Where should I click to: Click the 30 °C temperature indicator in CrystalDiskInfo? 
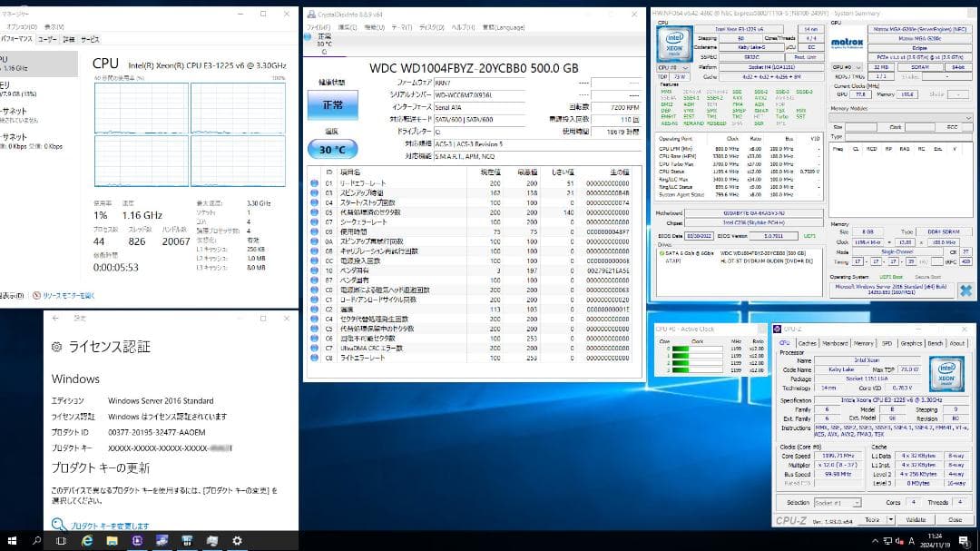333,148
